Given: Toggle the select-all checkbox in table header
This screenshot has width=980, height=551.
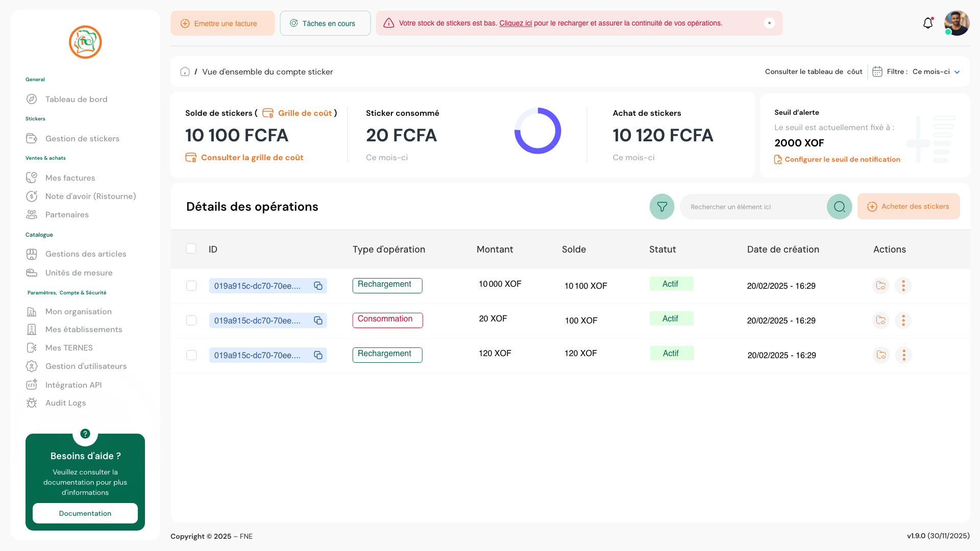Looking at the screenshot, I should (x=191, y=249).
